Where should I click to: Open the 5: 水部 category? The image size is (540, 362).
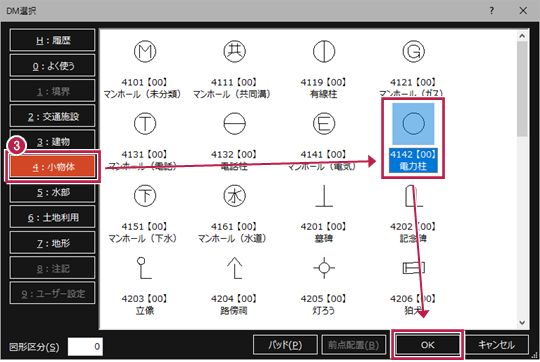tap(52, 192)
